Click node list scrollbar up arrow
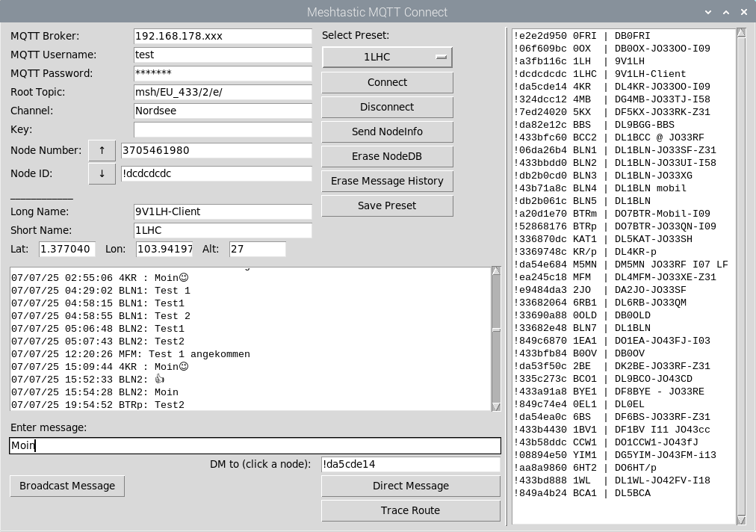The height and width of the screenshot is (532, 756). (741, 33)
